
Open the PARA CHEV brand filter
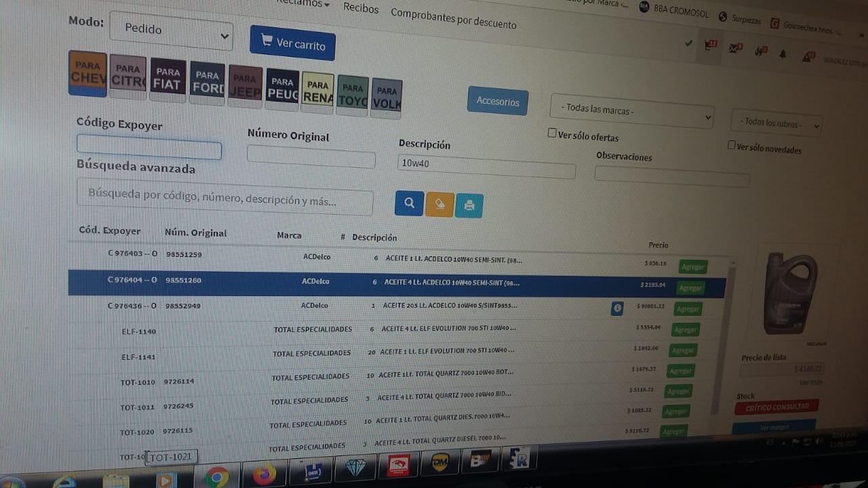88,73
